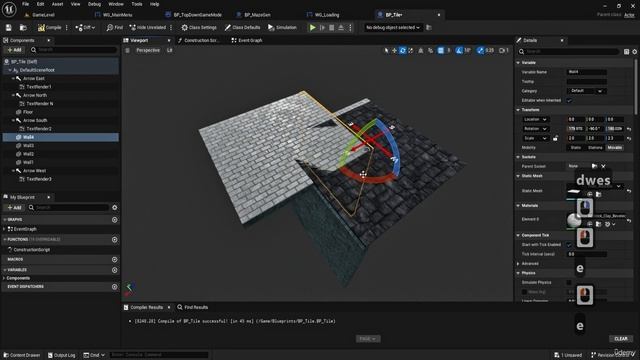Open the Location type dropdown
The image size is (640, 360).
coord(535,119)
